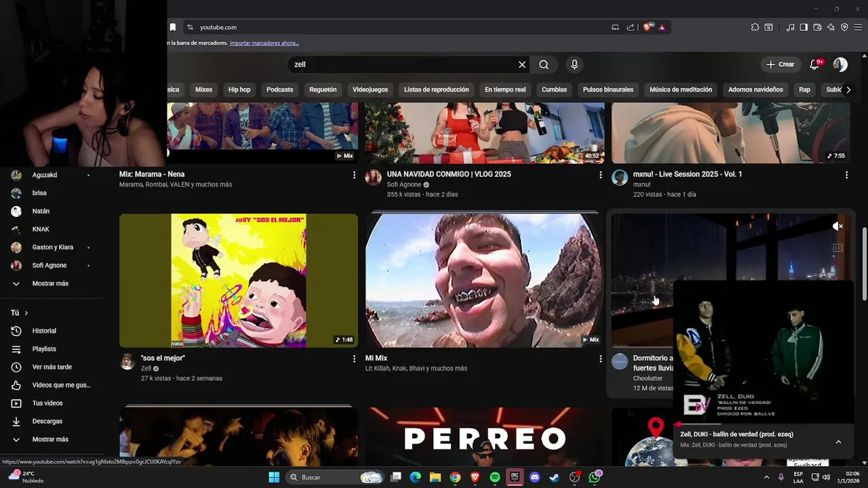Image resolution: width=868 pixels, height=488 pixels.
Task: Select the Pulsos binaurales chip
Action: [608, 89]
